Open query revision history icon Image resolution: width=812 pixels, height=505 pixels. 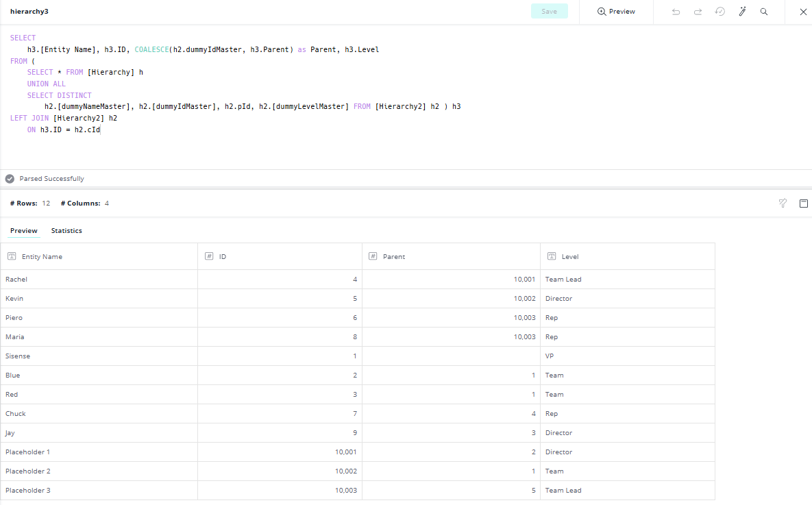719,12
